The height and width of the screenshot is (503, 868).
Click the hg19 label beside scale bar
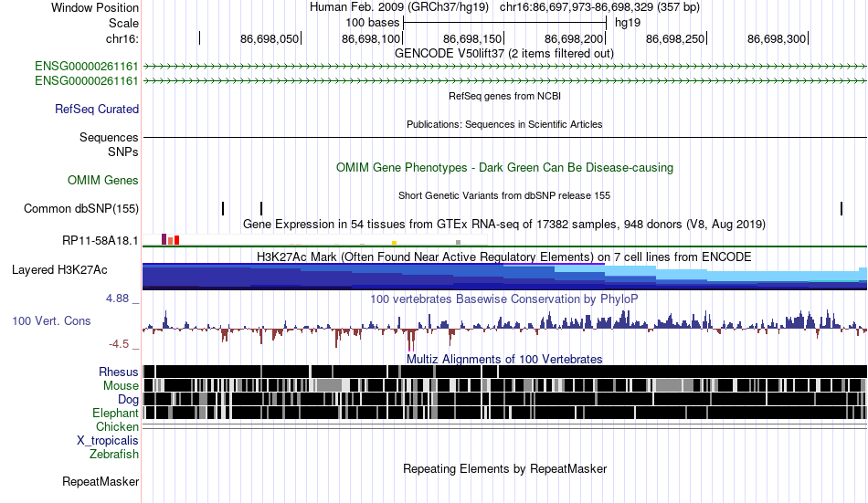point(628,23)
